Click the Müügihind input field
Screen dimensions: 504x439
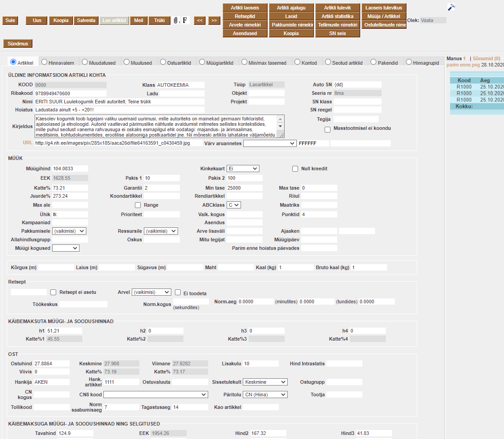[70, 169]
